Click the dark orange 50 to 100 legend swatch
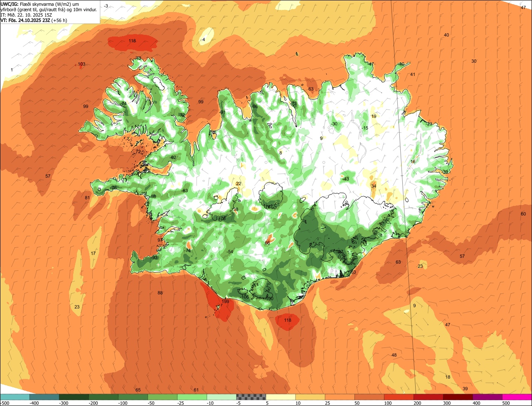This screenshot has width=532, height=406. (x=369, y=397)
